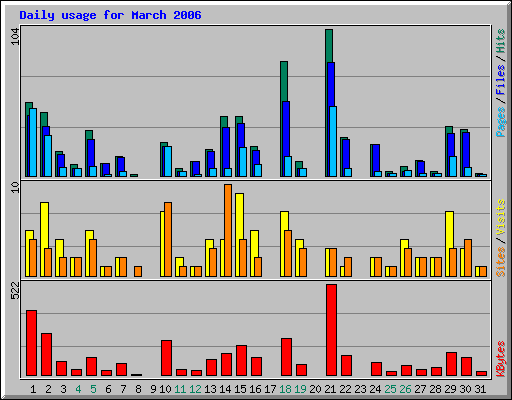Click the x-axis day label '11'
Screen dimensions: 512x400
click(180, 389)
